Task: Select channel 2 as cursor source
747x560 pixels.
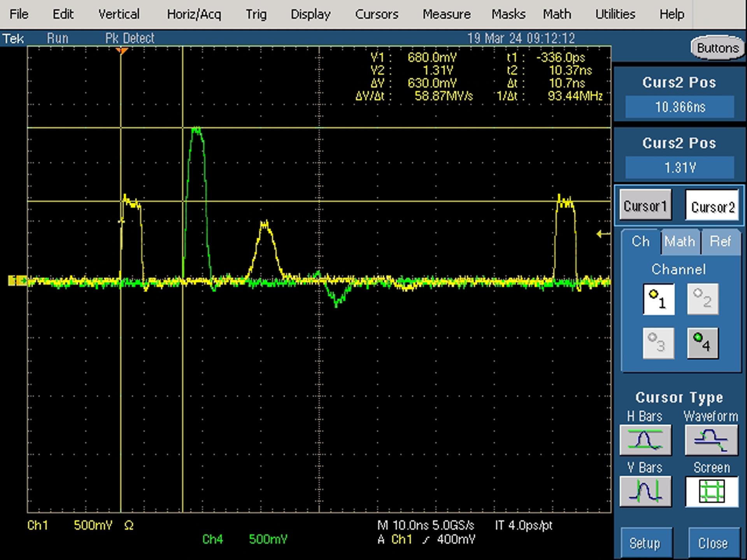Action: click(x=703, y=299)
